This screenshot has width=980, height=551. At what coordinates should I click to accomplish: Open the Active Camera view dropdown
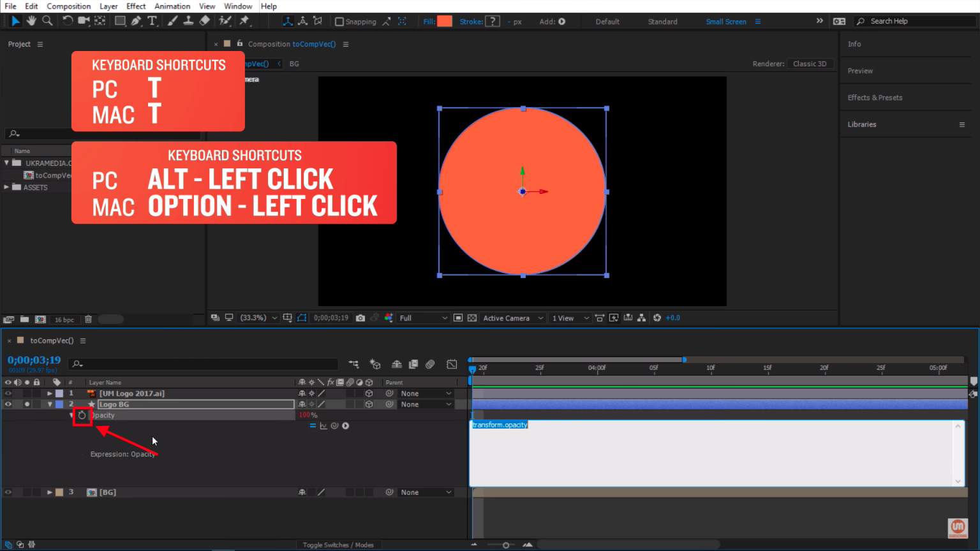click(512, 318)
